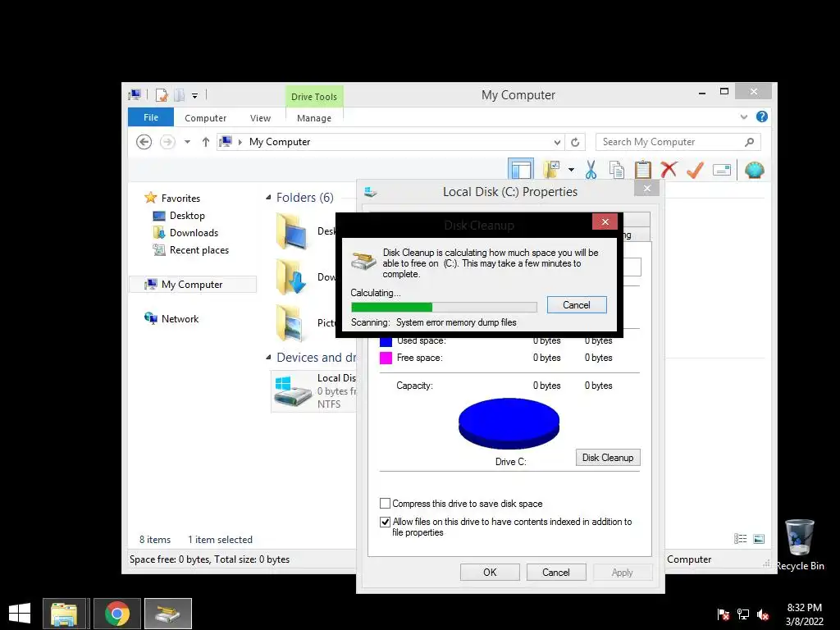Select the Local Disk drive icon
This screenshot has height=630, width=840.
tap(293, 390)
